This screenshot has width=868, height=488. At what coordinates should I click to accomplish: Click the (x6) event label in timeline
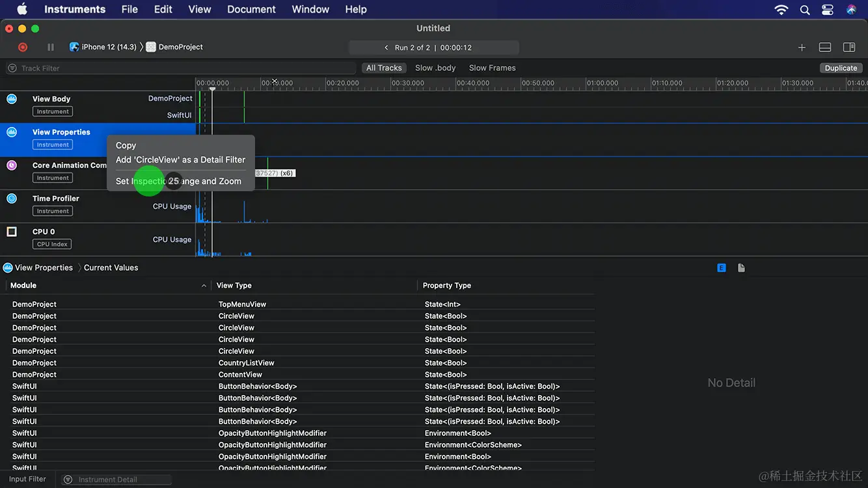(x=287, y=173)
